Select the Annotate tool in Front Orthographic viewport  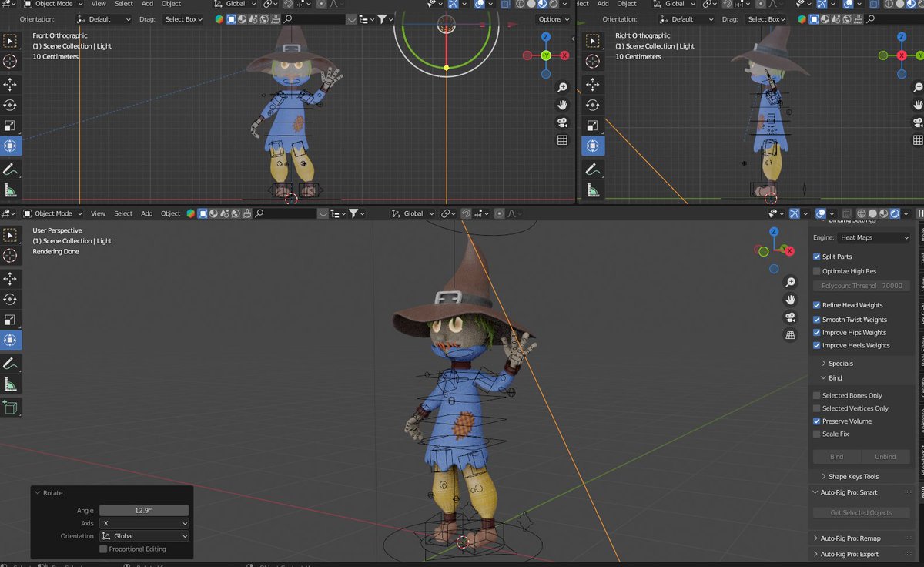[10, 169]
